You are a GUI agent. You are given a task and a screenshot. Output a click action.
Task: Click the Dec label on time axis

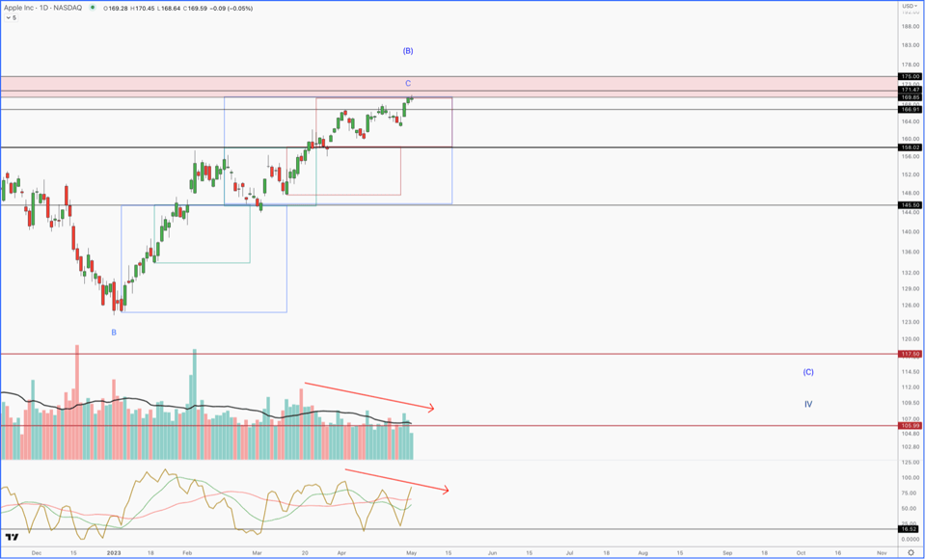click(x=37, y=553)
